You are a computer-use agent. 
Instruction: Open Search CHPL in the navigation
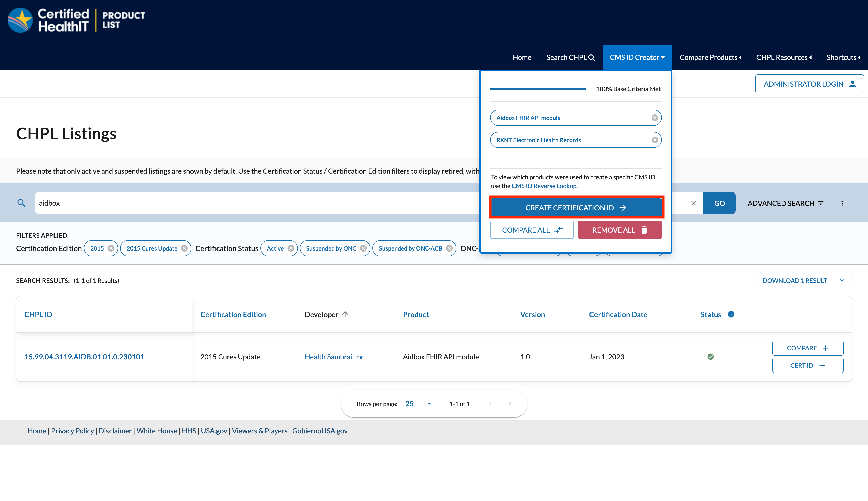[x=571, y=57]
